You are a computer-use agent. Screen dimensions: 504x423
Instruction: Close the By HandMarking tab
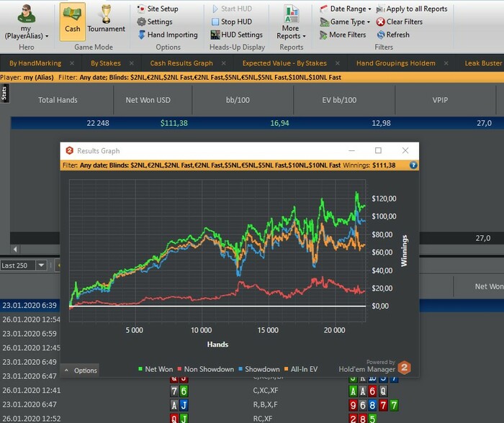click(72, 63)
